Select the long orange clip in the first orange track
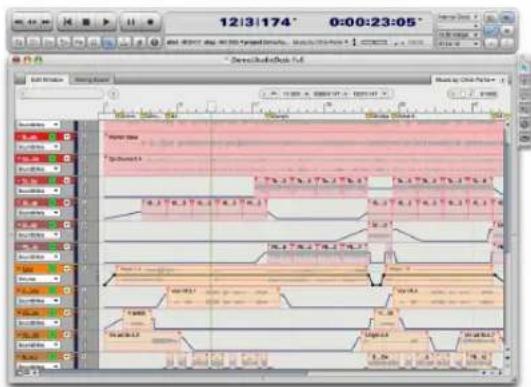The height and width of the screenshot is (387, 531). click(243, 274)
